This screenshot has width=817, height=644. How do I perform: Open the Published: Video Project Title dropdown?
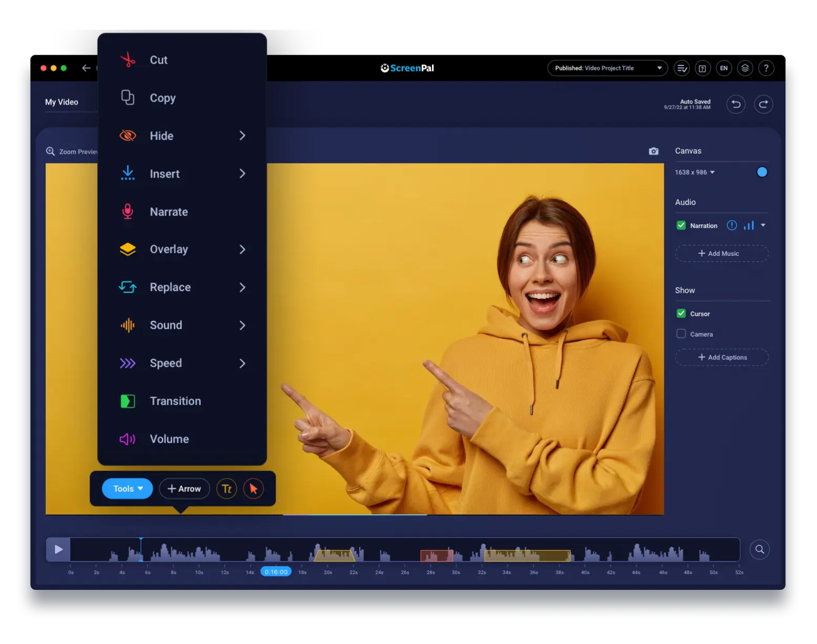pyautogui.click(x=607, y=68)
